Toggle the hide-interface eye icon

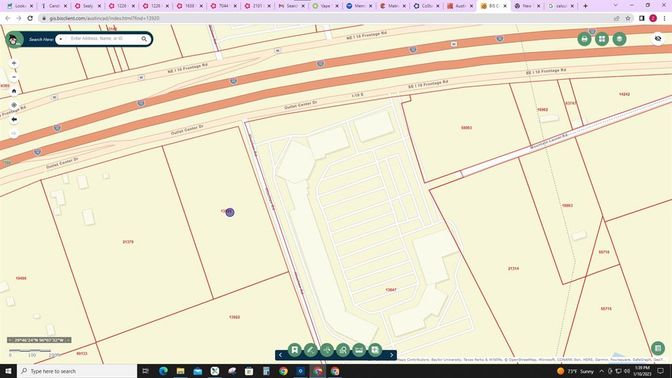[x=658, y=39]
